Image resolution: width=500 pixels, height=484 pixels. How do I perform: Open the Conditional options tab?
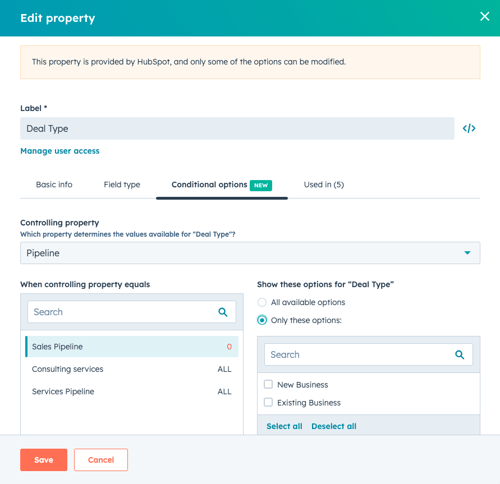click(x=222, y=185)
